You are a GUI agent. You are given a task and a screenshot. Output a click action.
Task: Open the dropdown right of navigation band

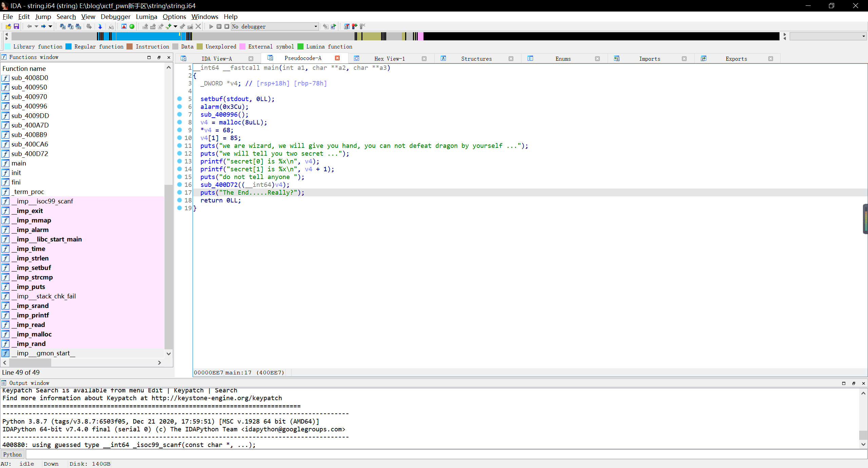click(863, 36)
